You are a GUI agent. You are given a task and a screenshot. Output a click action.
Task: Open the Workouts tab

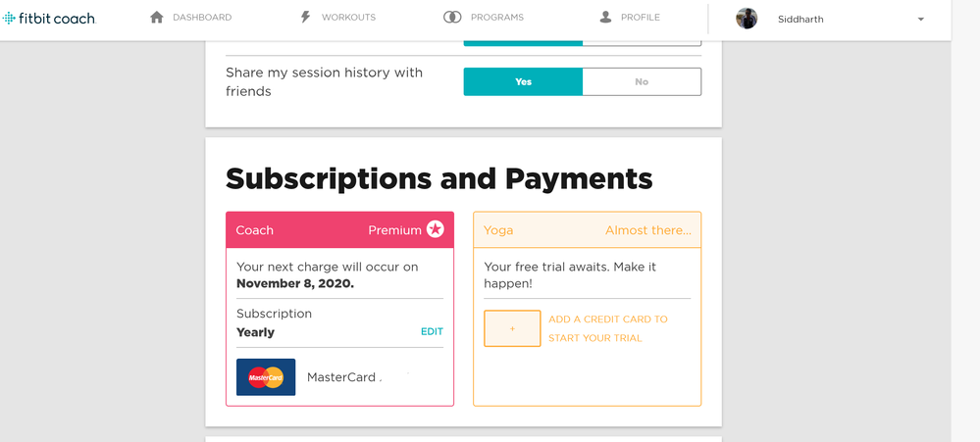coord(348,18)
